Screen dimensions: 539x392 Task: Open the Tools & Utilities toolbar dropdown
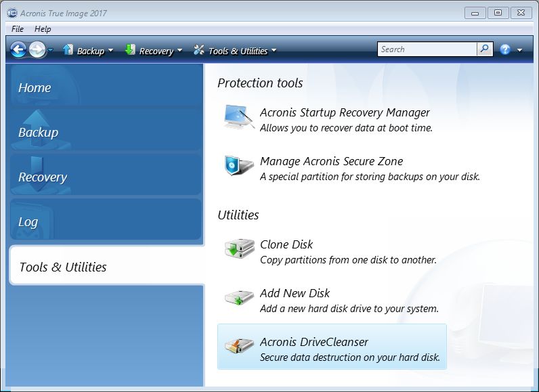click(274, 51)
